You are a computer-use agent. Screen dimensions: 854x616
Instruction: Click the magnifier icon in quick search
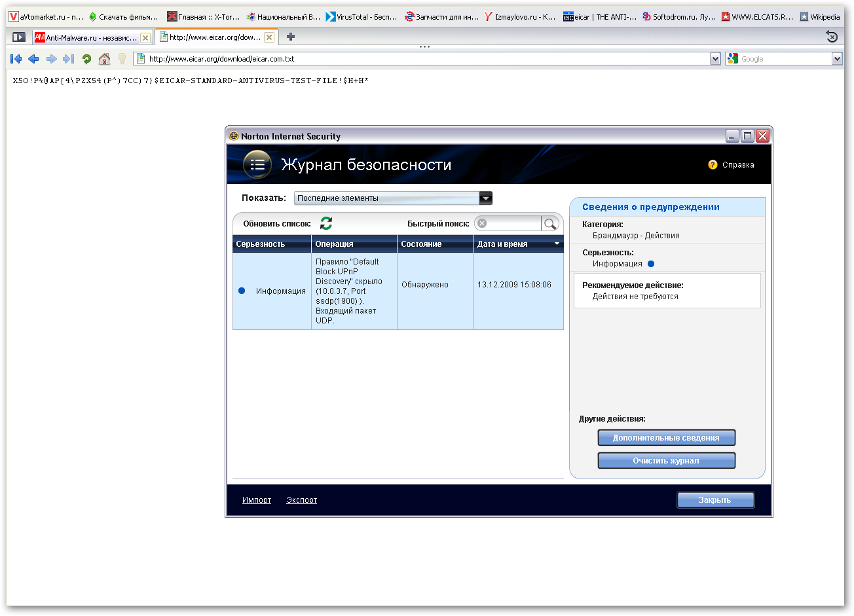[x=550, y=224]
